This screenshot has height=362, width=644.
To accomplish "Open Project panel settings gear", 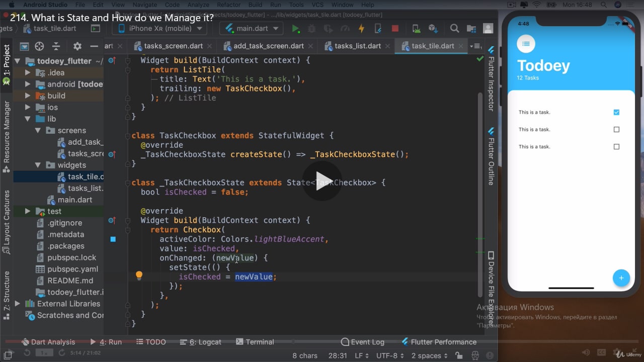I will click(x=77, y=46).
